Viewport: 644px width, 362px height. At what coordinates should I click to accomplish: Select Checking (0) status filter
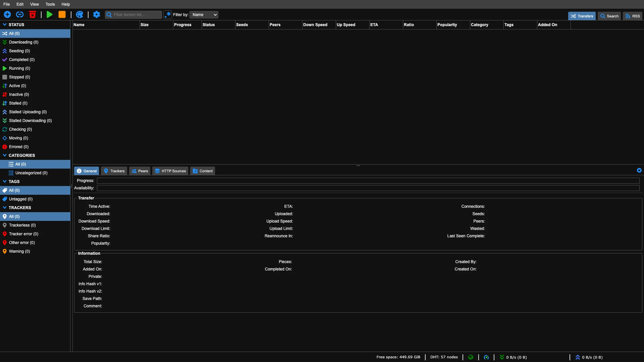pos(35,129)
